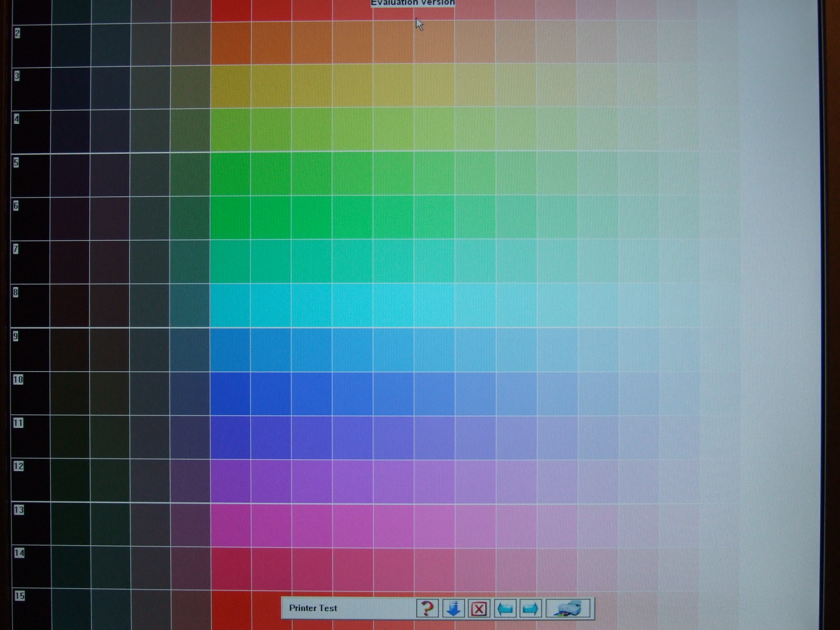
Task: Click the row number 5 label
Action: (x=16, y=163)
